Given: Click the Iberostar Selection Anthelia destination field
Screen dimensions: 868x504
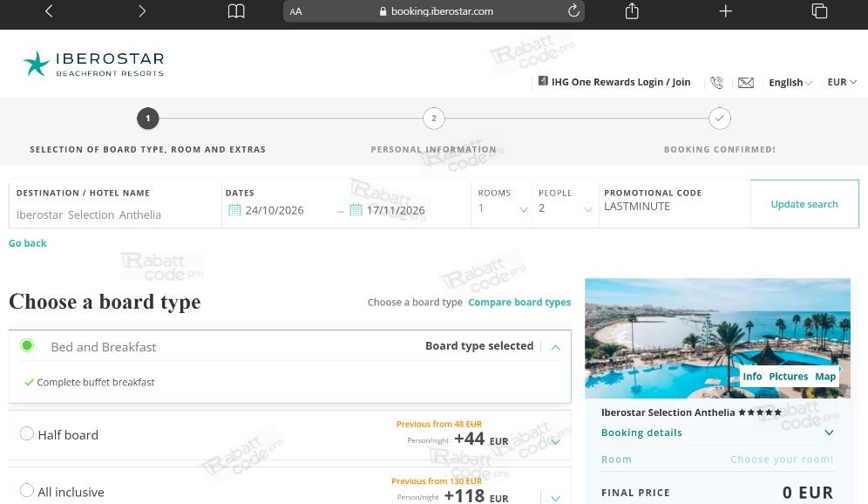Looking at the screenshot, I should coord(115,204).
